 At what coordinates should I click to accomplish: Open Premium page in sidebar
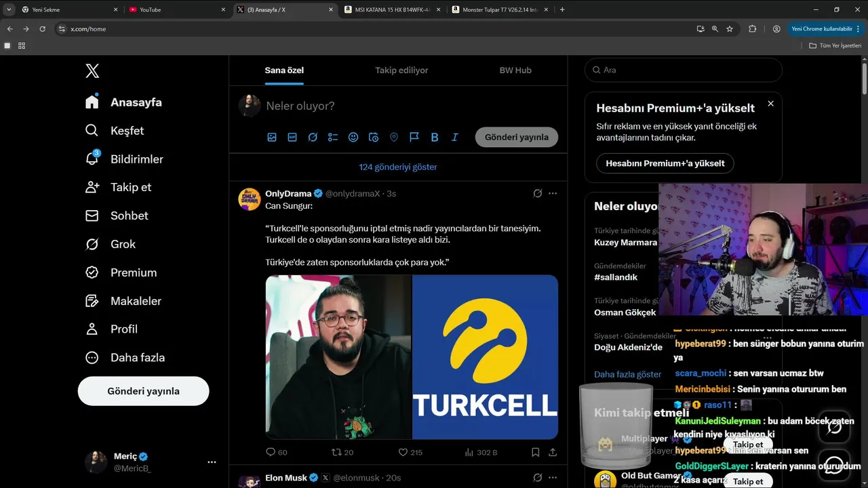(121, 272)
